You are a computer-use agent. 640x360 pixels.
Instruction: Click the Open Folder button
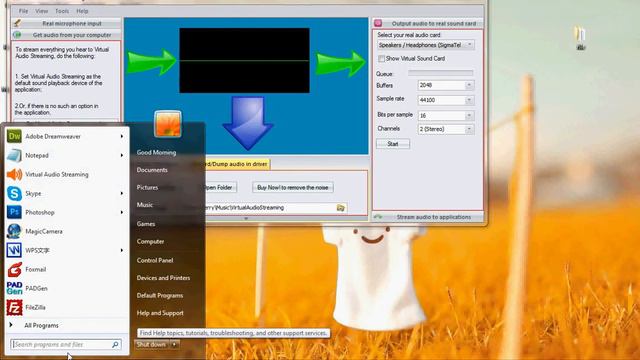(x=220, y=187)
